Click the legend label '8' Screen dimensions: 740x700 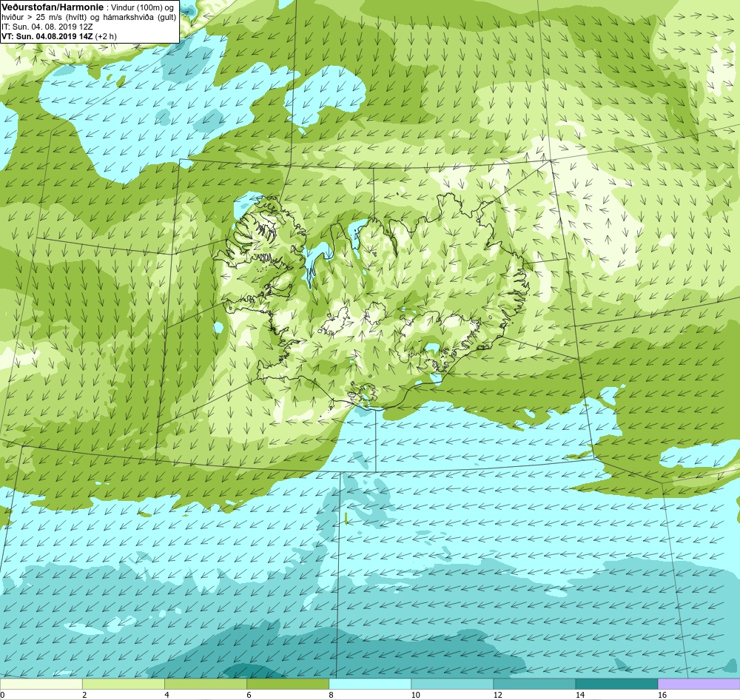[331, 695]
